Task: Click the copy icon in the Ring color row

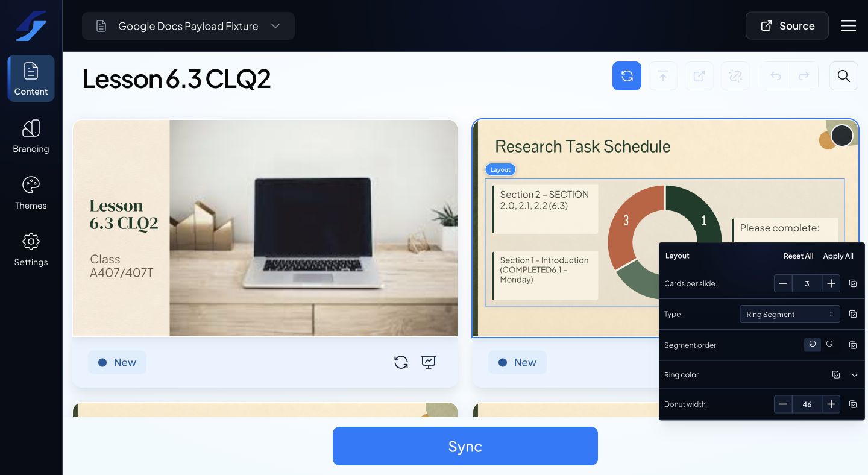Action: 836,375
